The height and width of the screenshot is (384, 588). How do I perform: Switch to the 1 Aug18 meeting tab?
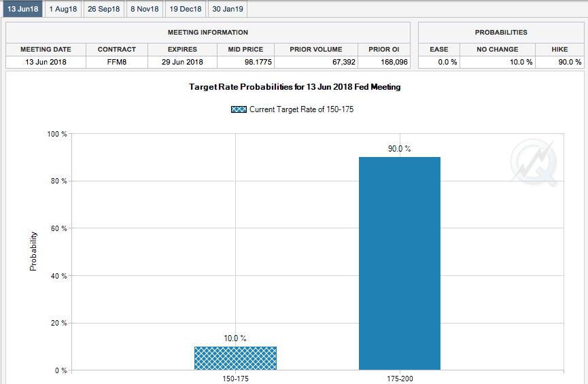pyautogui.click(x=63, y=9)
